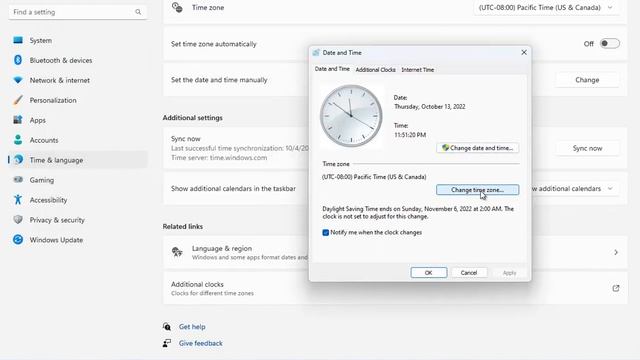The image size is (640, 360).
Task: Select Gaming label in the sidebar
Action: (x=42, y=180)
